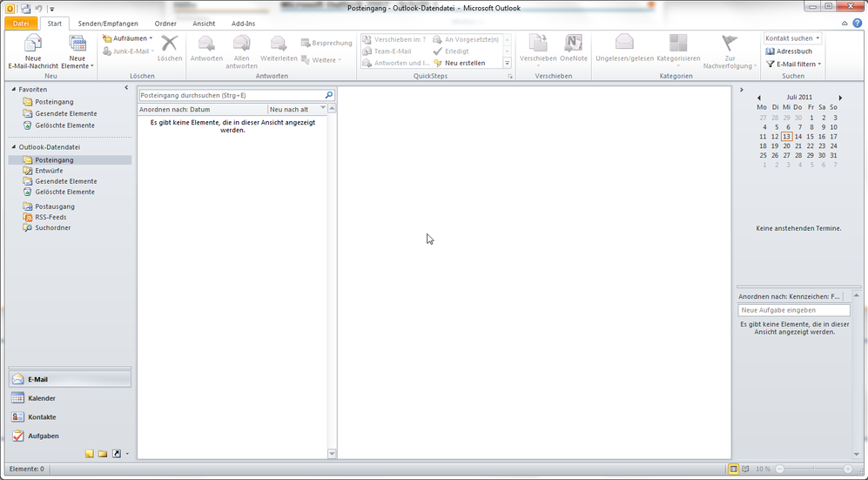Click the search magnifier icon

pos(329,95)
